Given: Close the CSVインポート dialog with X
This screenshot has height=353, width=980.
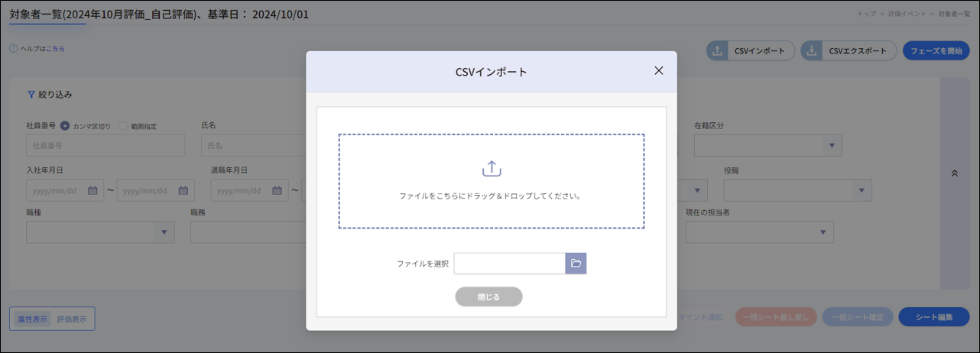Looking at the screenshot, I should click(659, 71).
